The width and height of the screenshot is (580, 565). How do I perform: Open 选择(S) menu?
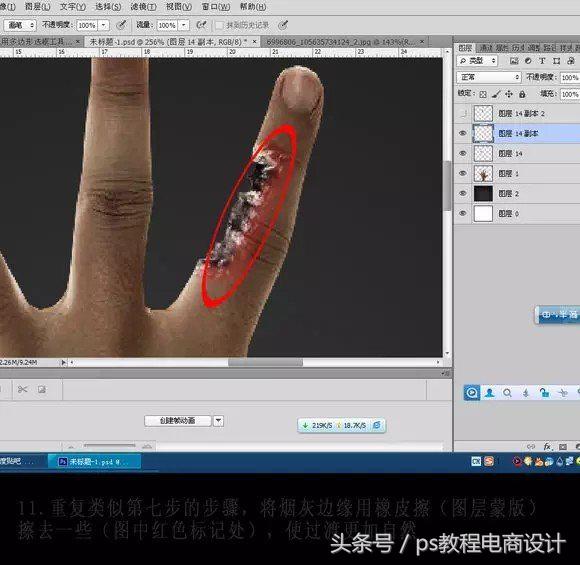(108, 6)
